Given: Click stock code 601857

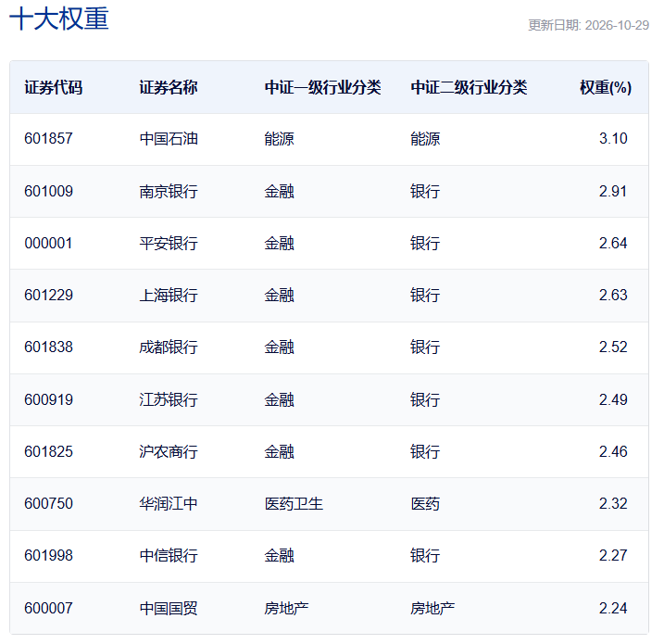Looking at the screenshot, I should [x=48, y=139].
